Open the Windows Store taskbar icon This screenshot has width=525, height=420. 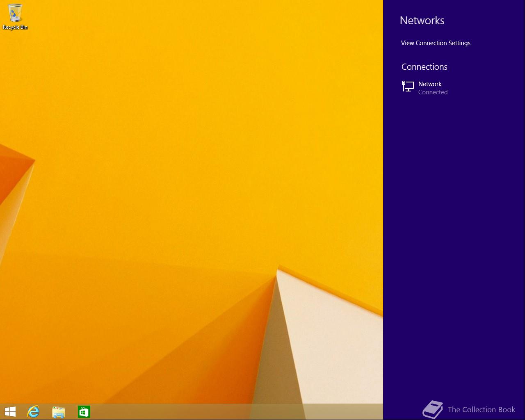pos(84,412)
